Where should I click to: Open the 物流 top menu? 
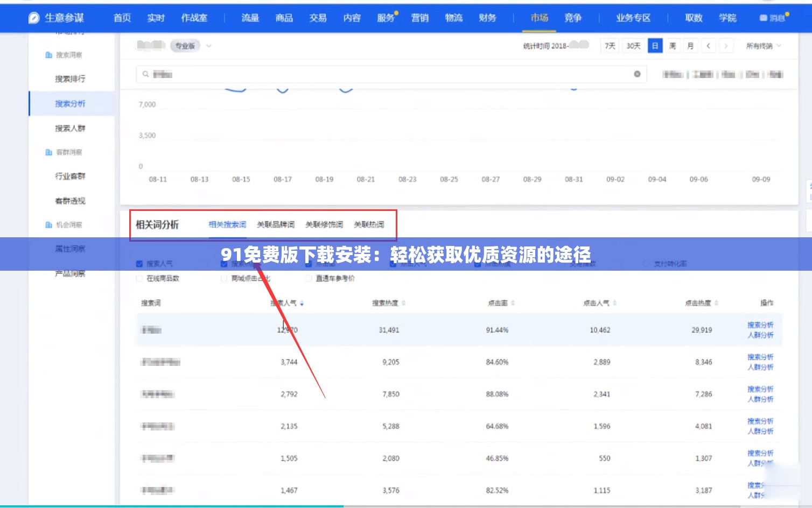click(454, 18)
